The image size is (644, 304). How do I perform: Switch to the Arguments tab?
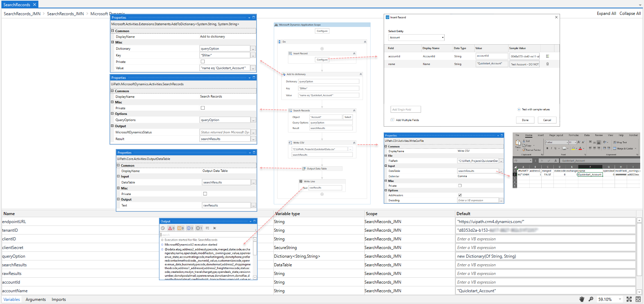pos(36,300)
